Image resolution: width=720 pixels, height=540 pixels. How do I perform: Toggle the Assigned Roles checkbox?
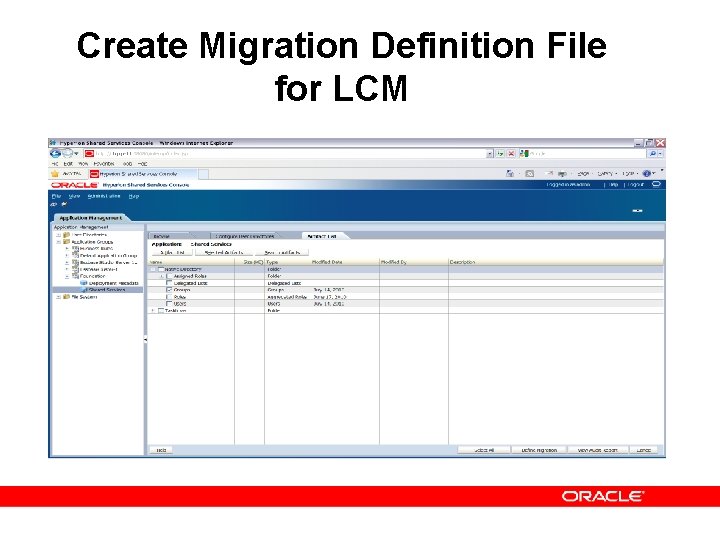pyautogui.click(x=169, y=276)
